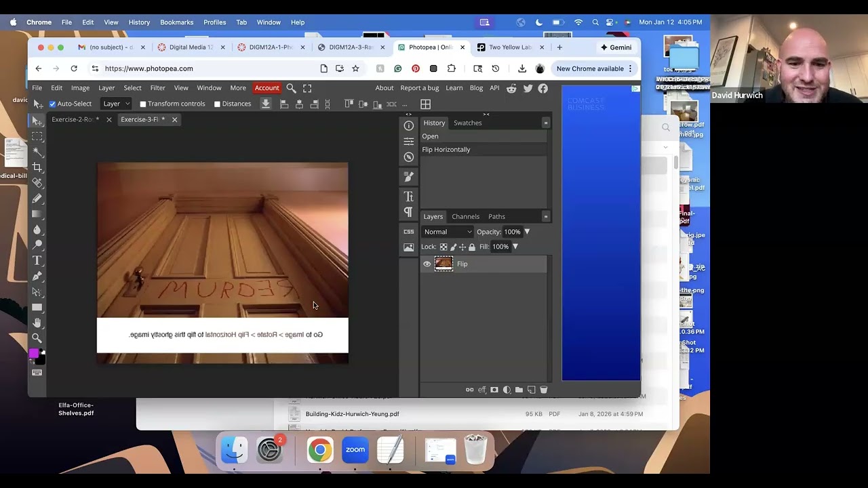Switch to the Channels tab
This screenshot has width=868, height=488.
465,217
